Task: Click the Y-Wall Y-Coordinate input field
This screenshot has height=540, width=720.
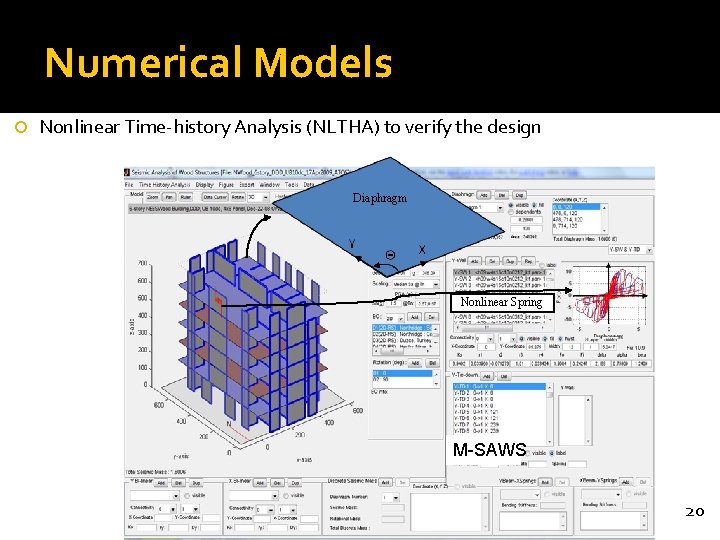Action: coord(535,347)
